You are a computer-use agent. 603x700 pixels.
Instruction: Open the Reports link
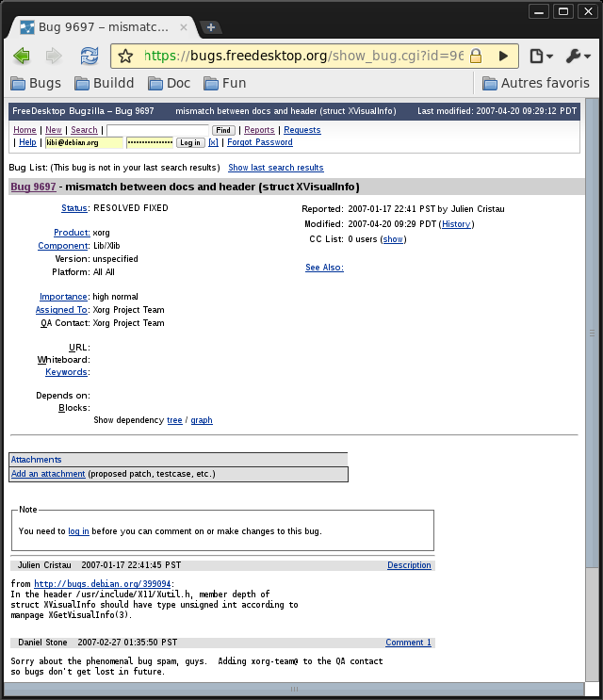click(259, 130)
